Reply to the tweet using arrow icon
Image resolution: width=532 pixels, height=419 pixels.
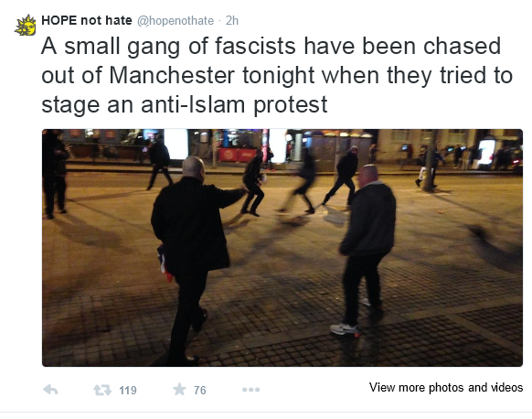tap(50, 390)
